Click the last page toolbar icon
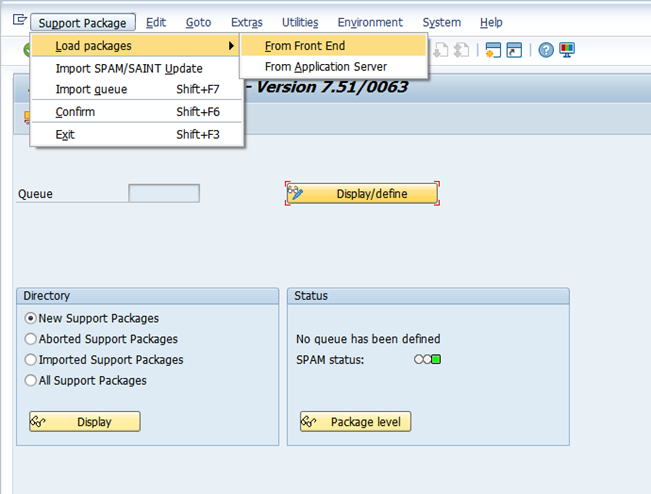Image resolution: width=651 pixels, height=494 pixels. [x=461, y=50]
